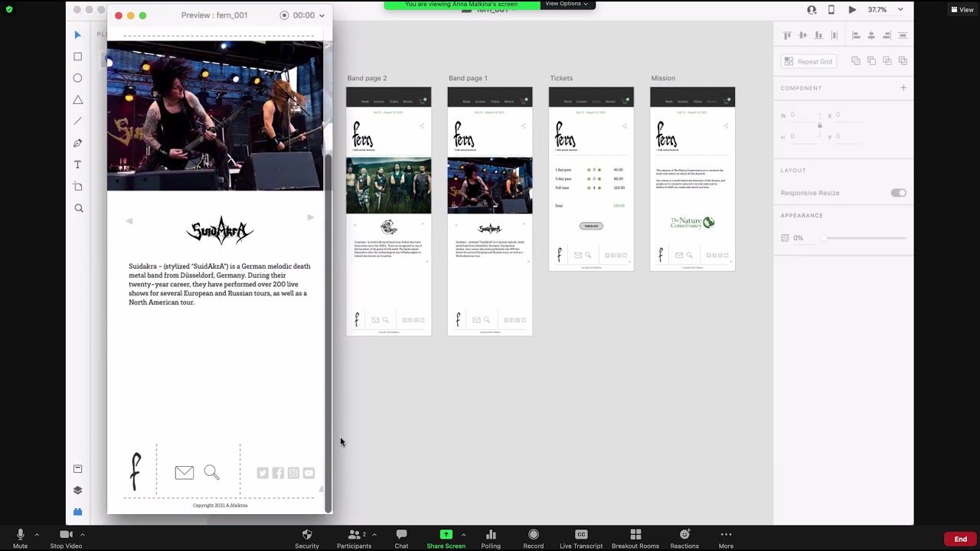The image size is (980, 551).
Task: Expand audio options arrow beside Mute
Action: click(37, 534)
